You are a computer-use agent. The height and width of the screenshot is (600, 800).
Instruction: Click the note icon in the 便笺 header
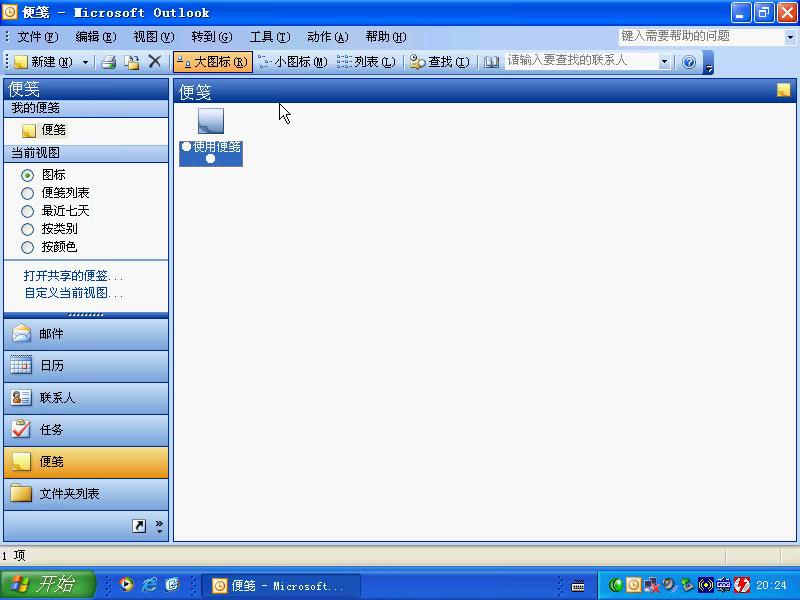783,90
